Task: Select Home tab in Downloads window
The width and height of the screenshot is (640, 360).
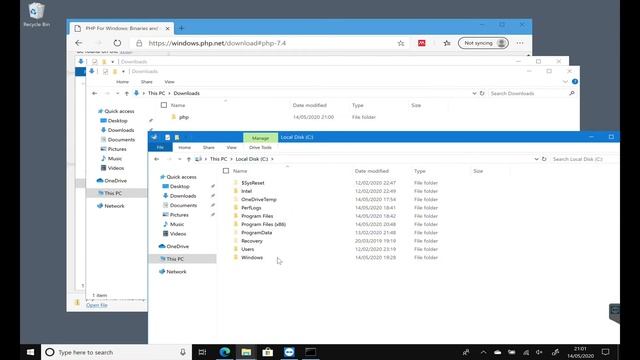Action: click(122, 82)
